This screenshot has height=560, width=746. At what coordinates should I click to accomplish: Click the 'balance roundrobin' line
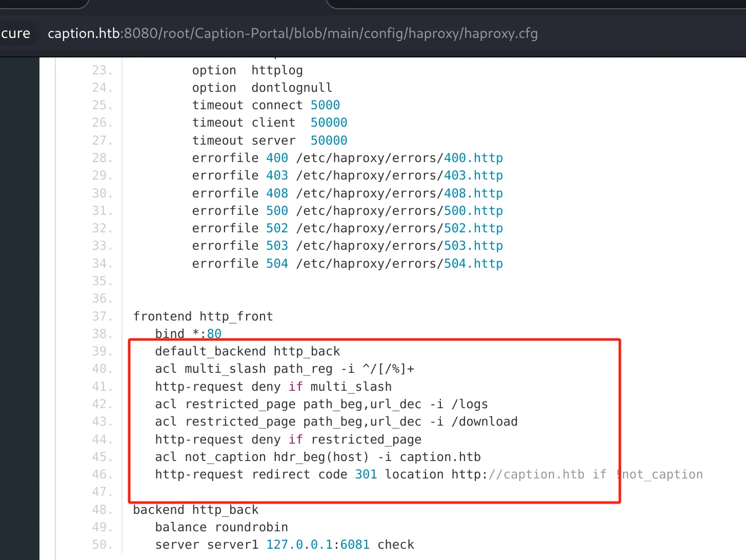coord(221,527)
